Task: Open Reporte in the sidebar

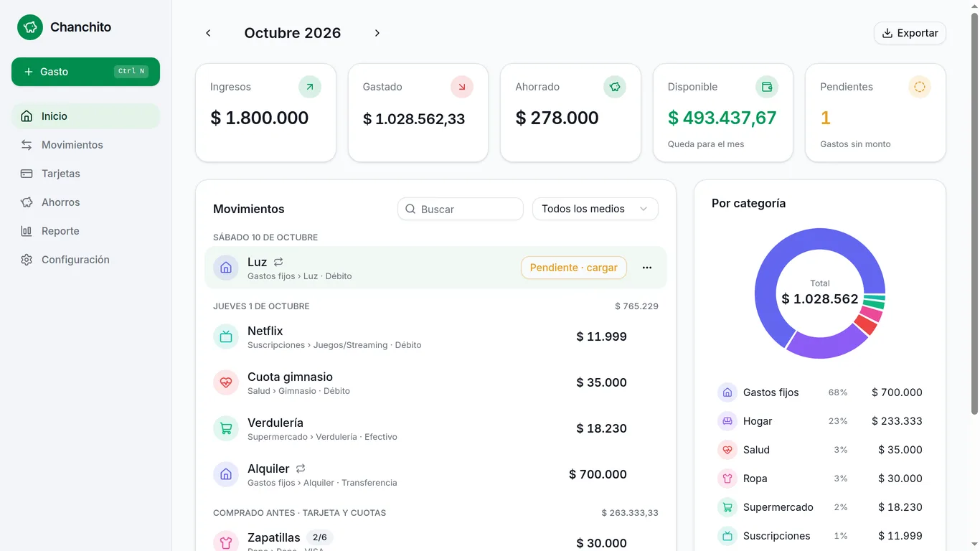Action: (85, 231)
